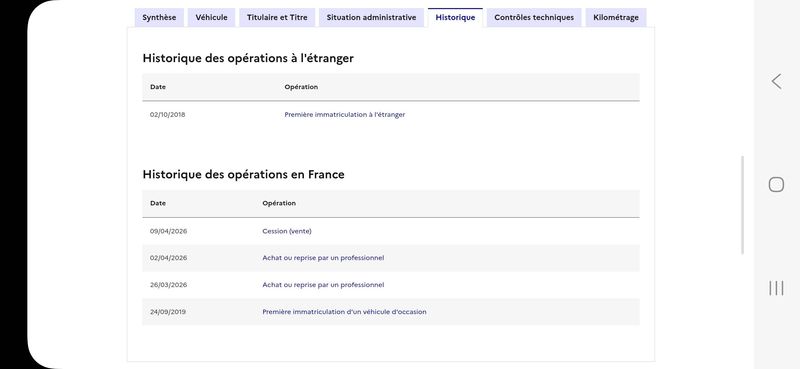Screen dimensions: 800x369
Task: Tap the Android back navigation arrow
Action: pyautogui.click(x=776, y=82)
